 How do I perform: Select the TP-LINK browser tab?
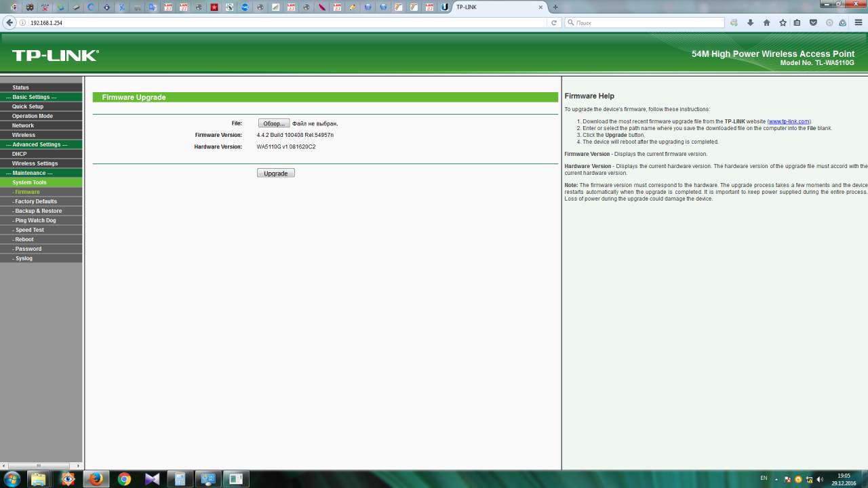[498, 7]
